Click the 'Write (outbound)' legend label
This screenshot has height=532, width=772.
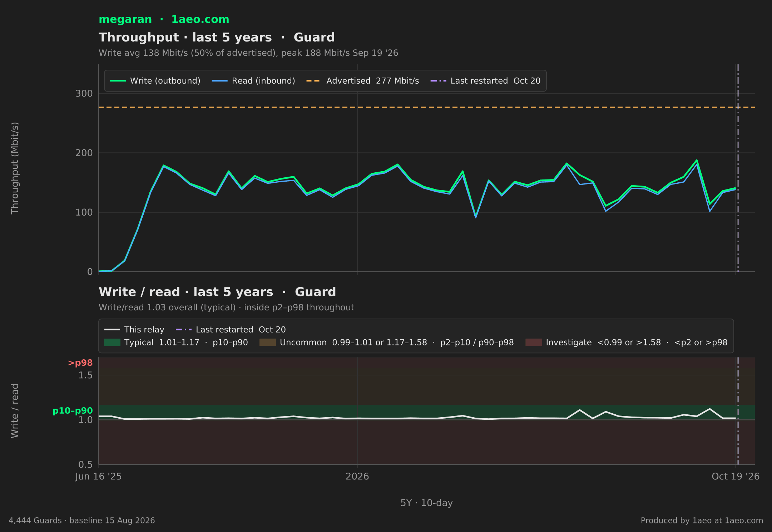[165, 81]
